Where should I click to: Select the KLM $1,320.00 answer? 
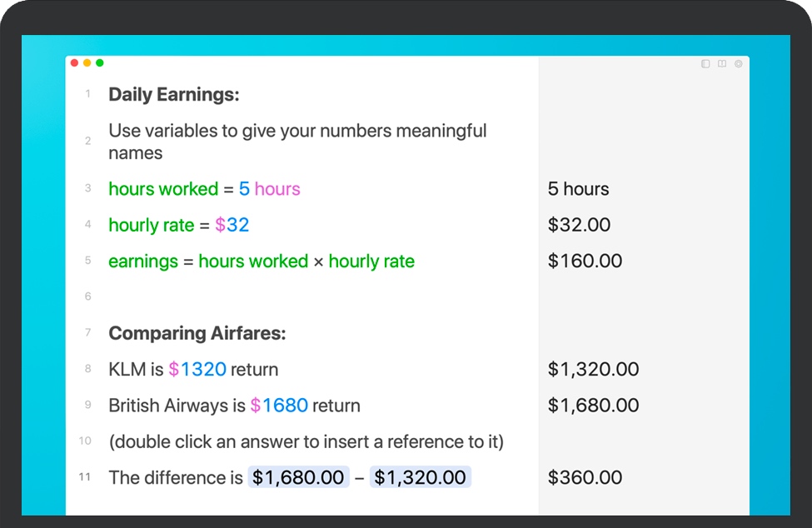(593, 369)
